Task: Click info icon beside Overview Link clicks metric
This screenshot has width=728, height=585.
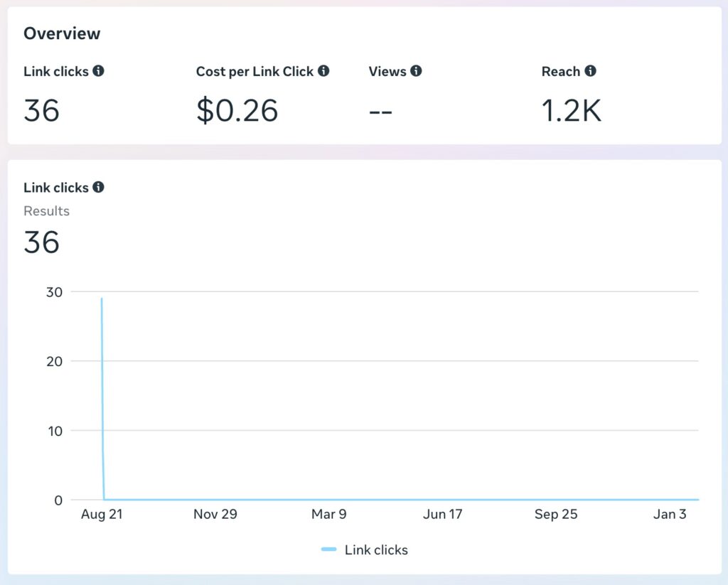Action: coord(99,71)
